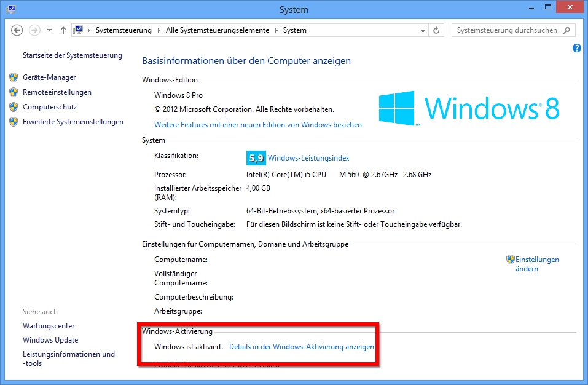Open Startseite der Systemsteuerung

[73, 55]
